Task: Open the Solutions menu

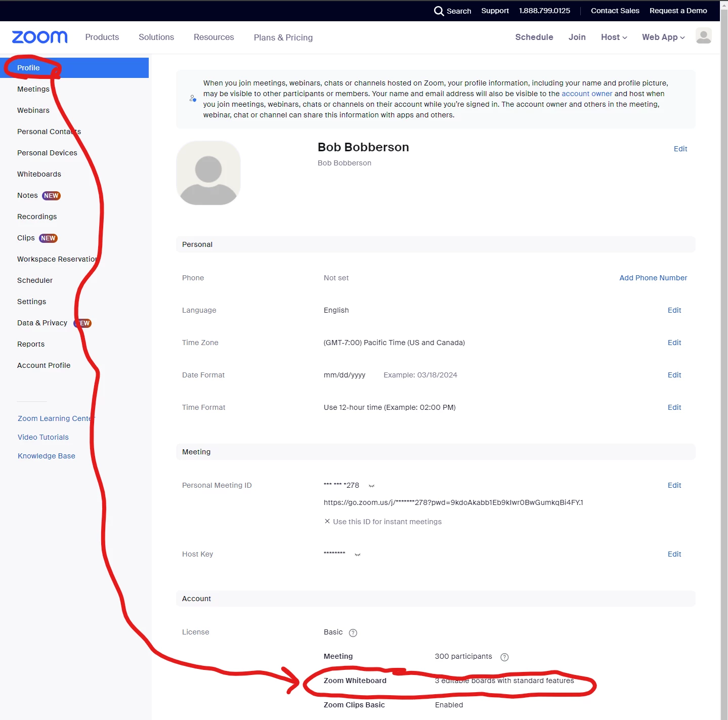Action: click(x=156, y=37)
